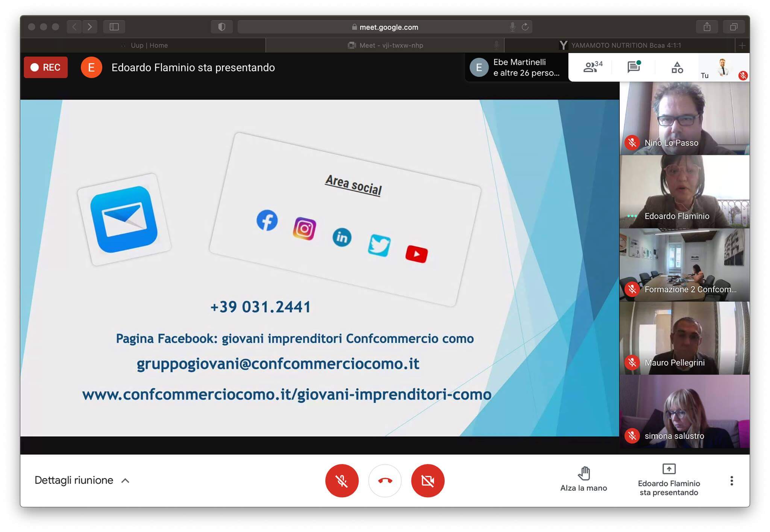Click the Safari share icon
The height and width of the screenshot is (532, 770).
click(707, 27)
